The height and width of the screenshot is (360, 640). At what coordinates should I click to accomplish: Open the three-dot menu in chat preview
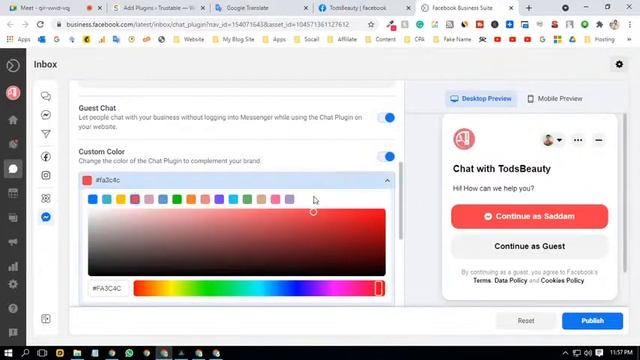(578, 140)
